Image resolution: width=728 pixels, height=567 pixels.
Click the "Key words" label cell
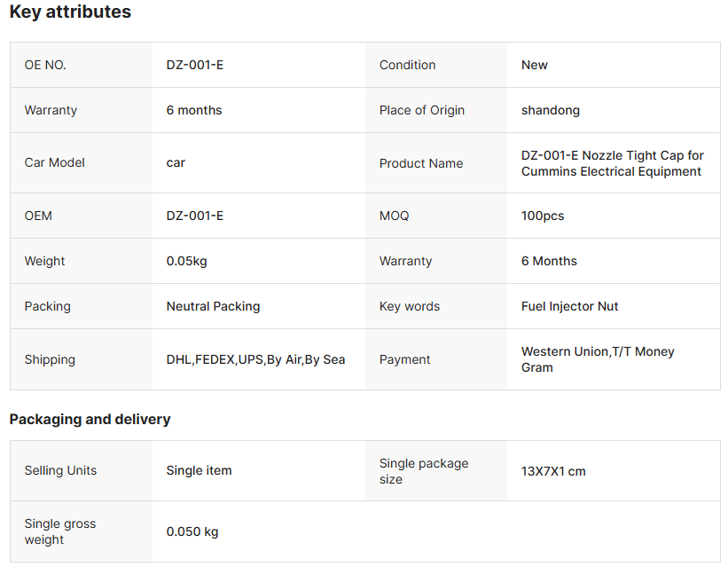click(x=410, y=306)
